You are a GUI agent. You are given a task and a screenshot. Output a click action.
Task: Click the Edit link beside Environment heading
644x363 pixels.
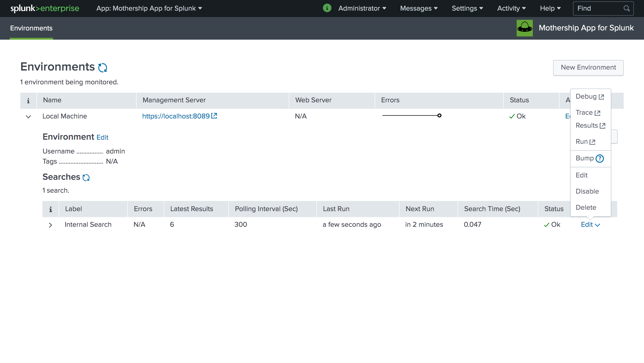(102, 137)
